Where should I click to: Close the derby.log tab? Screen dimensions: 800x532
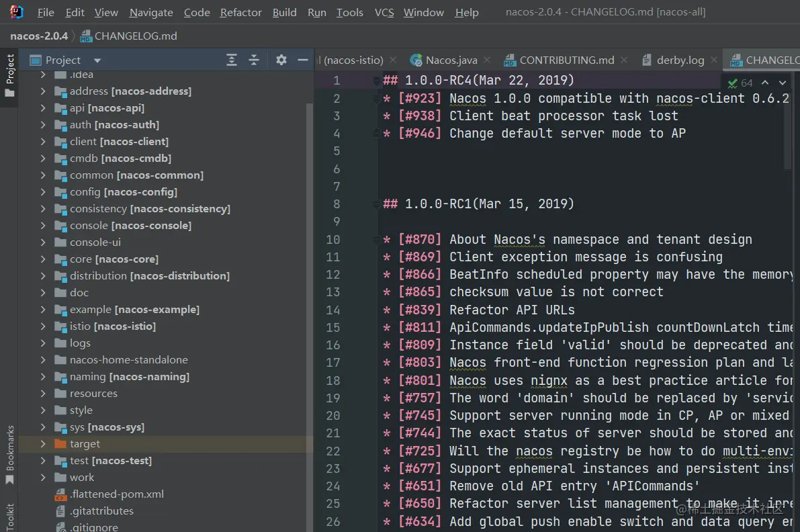pos(714,60)
